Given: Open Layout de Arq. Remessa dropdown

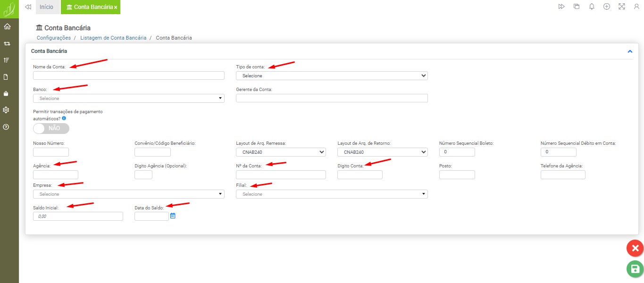Looking at the screenshot, I should click(x=281, y=152).
